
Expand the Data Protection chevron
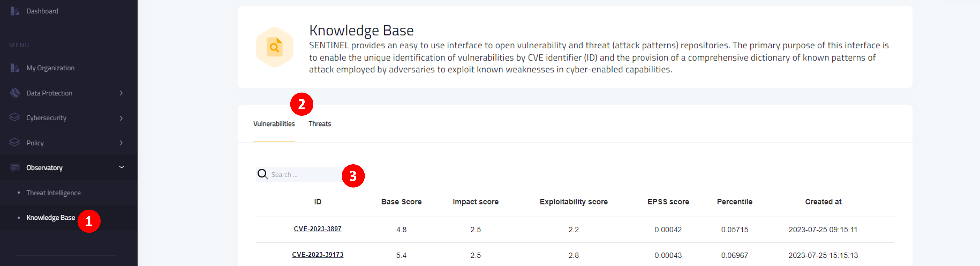(121, 93)
